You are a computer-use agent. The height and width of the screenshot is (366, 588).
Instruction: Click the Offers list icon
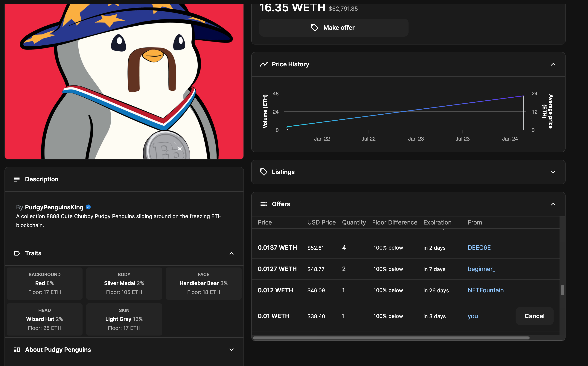[264, 204]
